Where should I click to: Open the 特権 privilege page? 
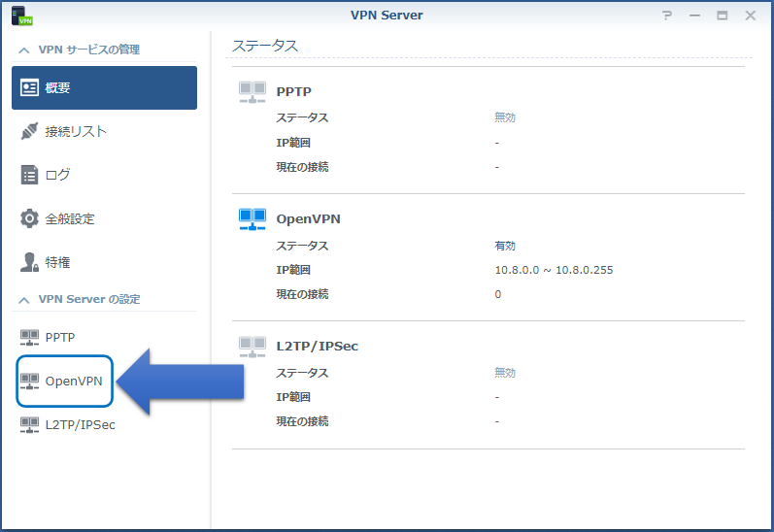[x=104, y=262]
